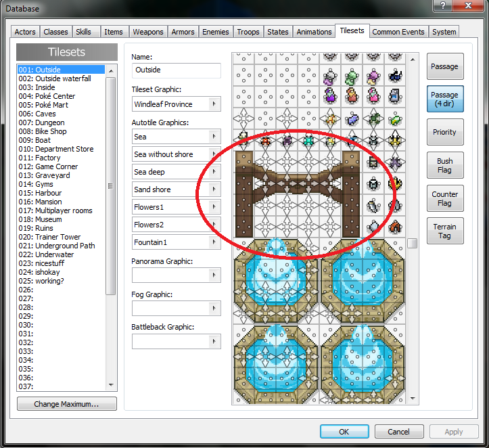The width and height of the screenshot is (489, 448).
Task: Click the purple potion bottle tile
Action: (330, 97)
